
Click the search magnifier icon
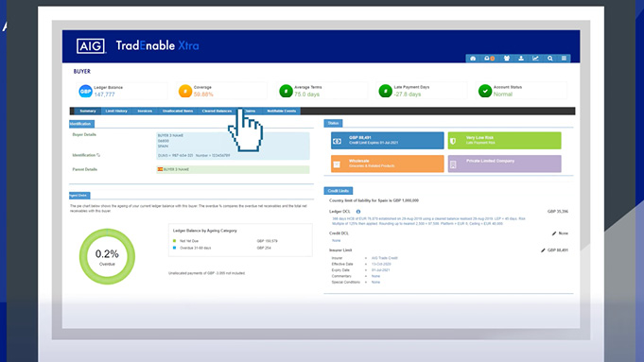pyautogui.click(x=550, y=59)
